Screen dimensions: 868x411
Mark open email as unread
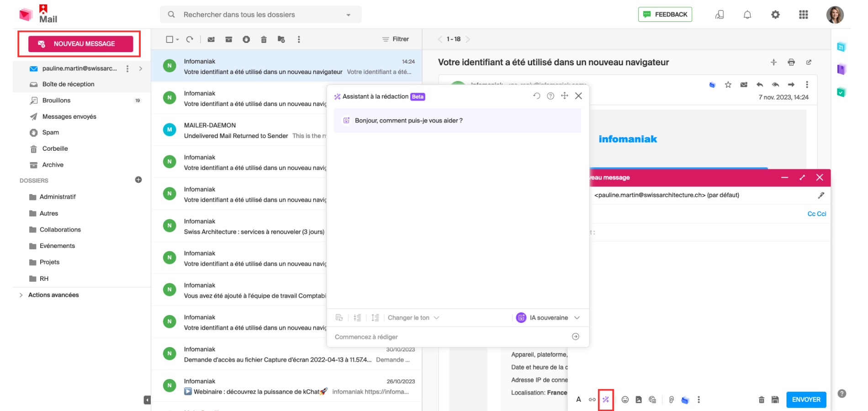coord(744,84)
